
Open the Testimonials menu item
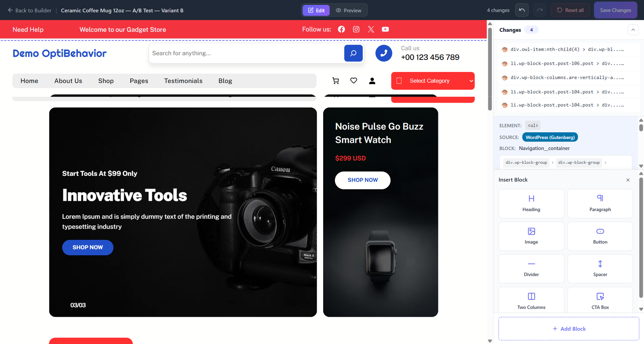[x=183, y=81]
